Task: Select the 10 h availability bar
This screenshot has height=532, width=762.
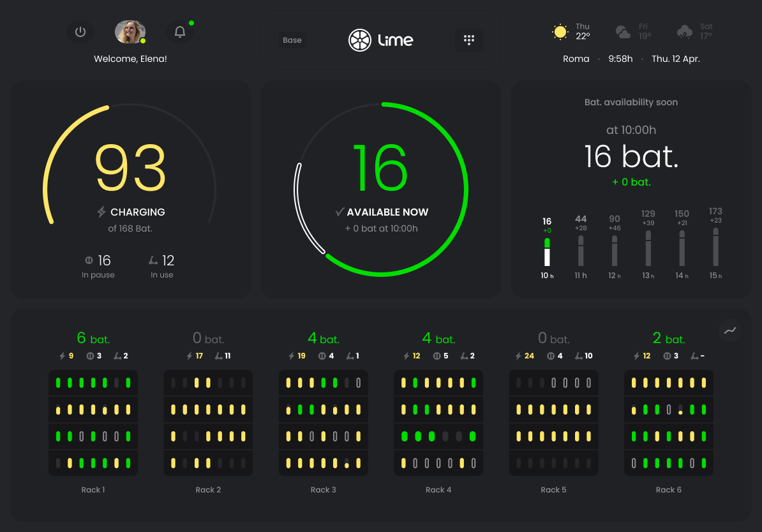Action: point(547,252)
